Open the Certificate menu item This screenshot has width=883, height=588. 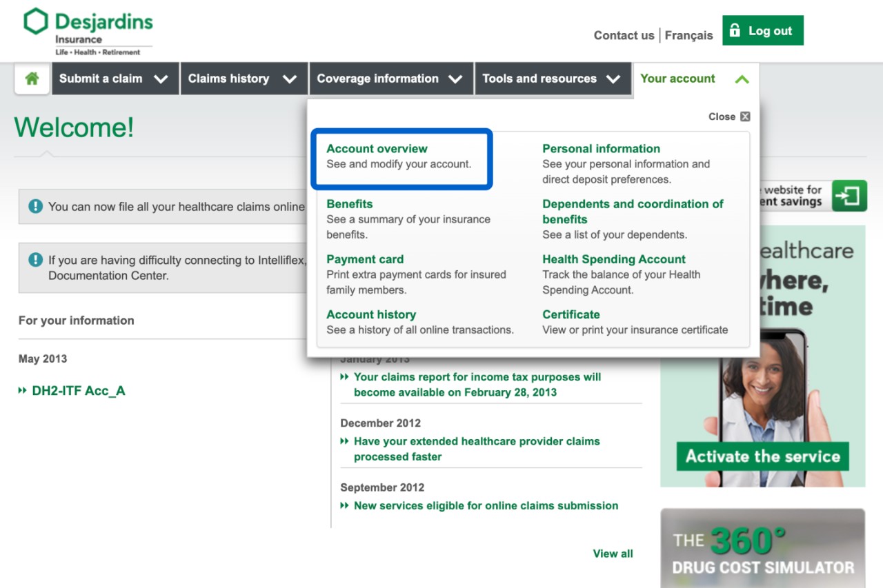click(x=571, y=314)
